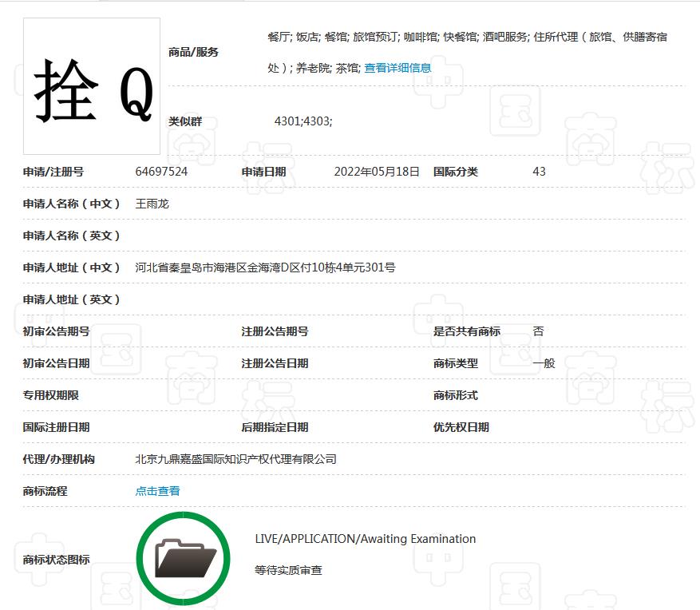The width and height of the screenshot is (700, 610).
Task: Select applicant name 王雨龙
Action: [x=152, y=204]
